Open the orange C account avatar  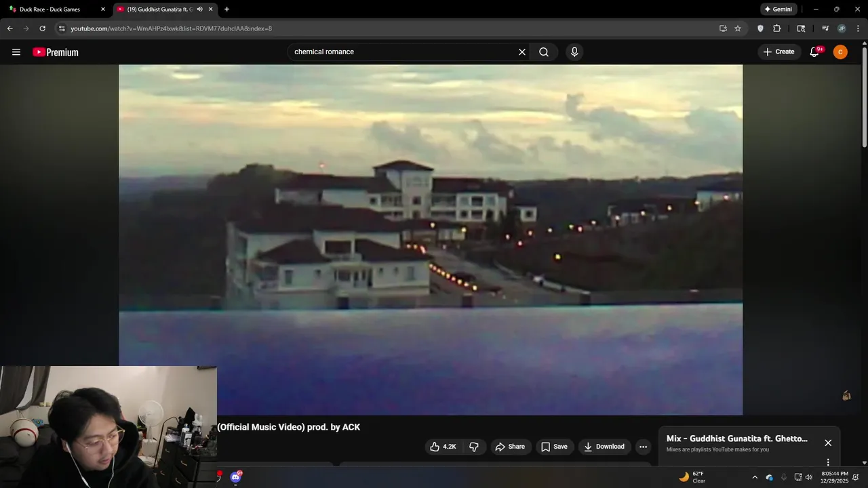840,52
